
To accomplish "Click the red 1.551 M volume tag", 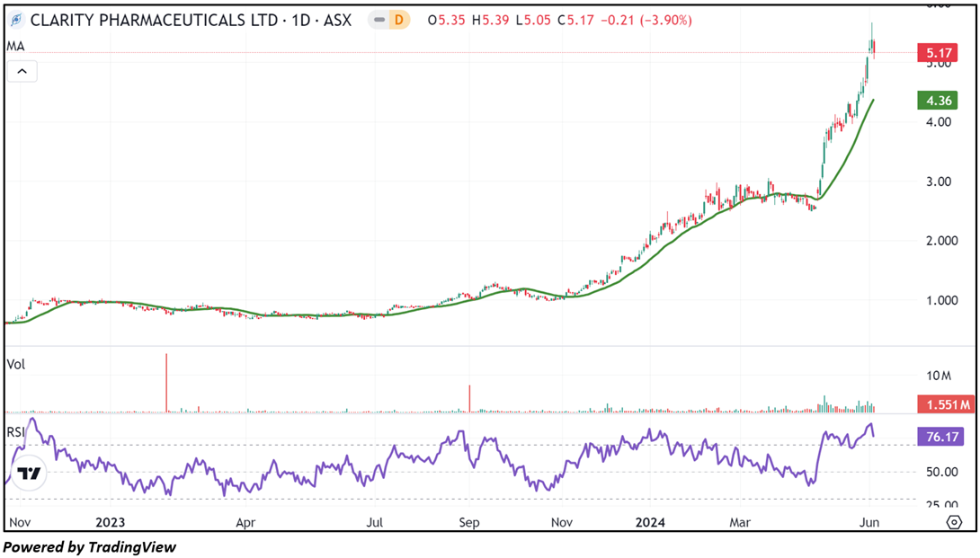I will (x=946, y=404).
